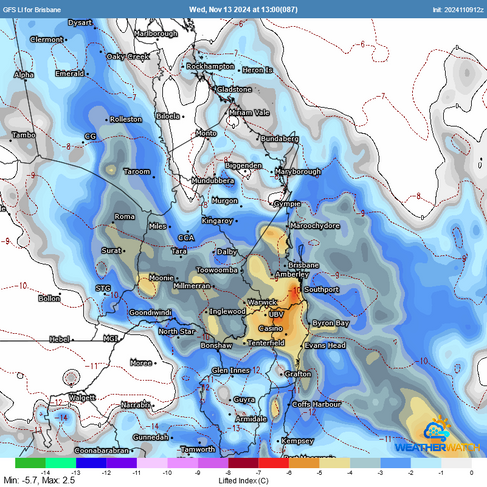Click the Marlborough label
Image resolution: width=487 pixels, height=487 pixels.
click(x=156, y=33)
